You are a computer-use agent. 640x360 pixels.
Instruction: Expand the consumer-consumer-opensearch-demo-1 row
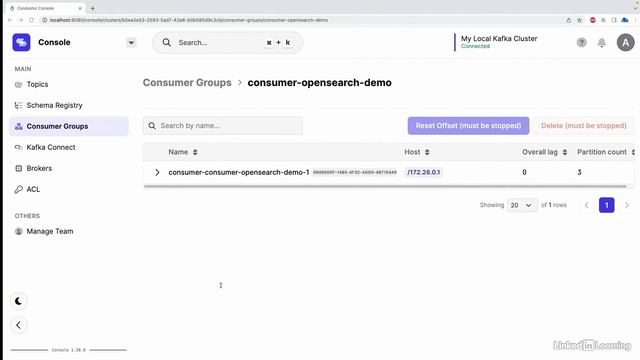point(157,172)
